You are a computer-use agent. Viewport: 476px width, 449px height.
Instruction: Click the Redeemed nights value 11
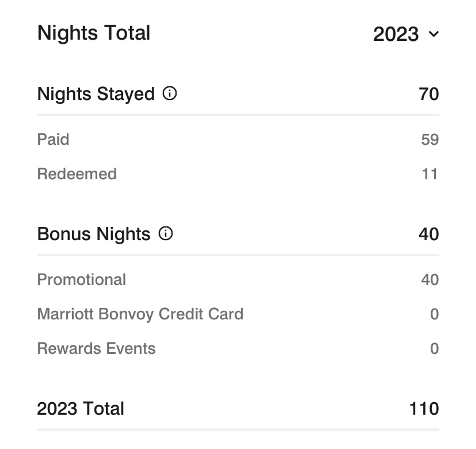coord(430,174)
